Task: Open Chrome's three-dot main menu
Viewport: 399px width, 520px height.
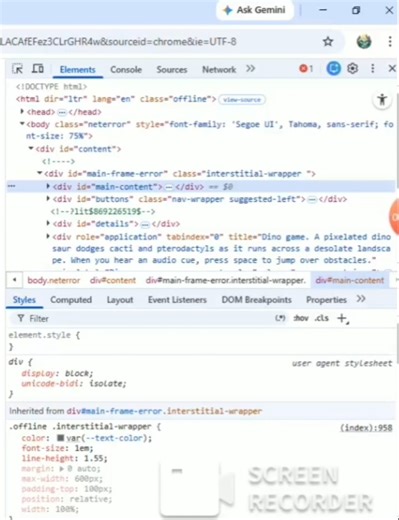Action: [x=390, y=42]
